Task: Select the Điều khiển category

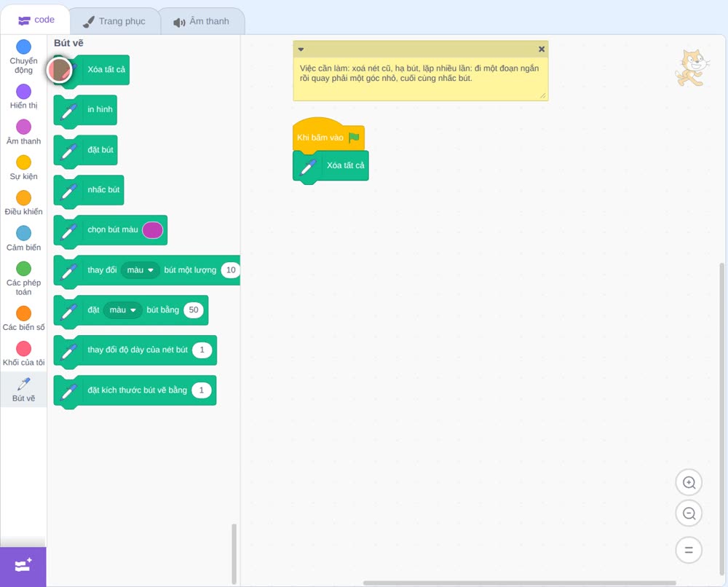Action: (x=23, y=198)
